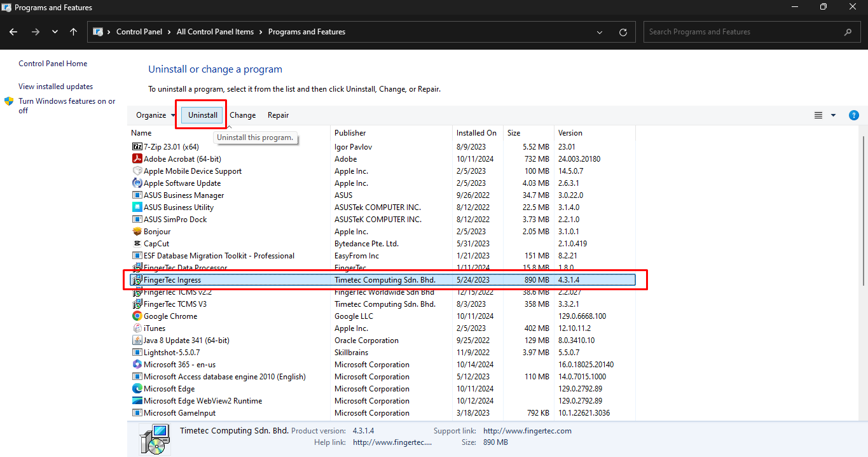Open Turn Windows features on or off
The image size is (868, 457).
coord(67,106)
